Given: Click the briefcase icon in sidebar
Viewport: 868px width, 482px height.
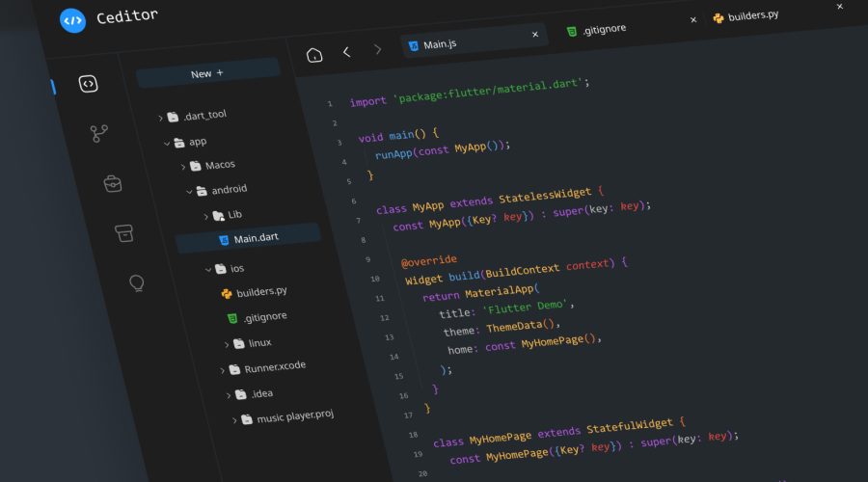Looking at the screenshot, I should [113, 183].
